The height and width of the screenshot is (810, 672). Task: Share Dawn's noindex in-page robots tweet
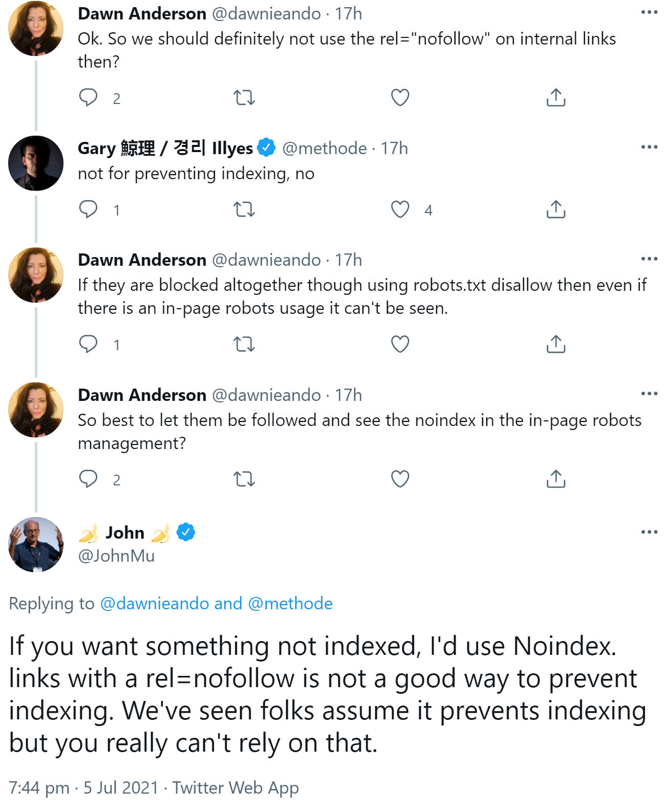[556, 479]
